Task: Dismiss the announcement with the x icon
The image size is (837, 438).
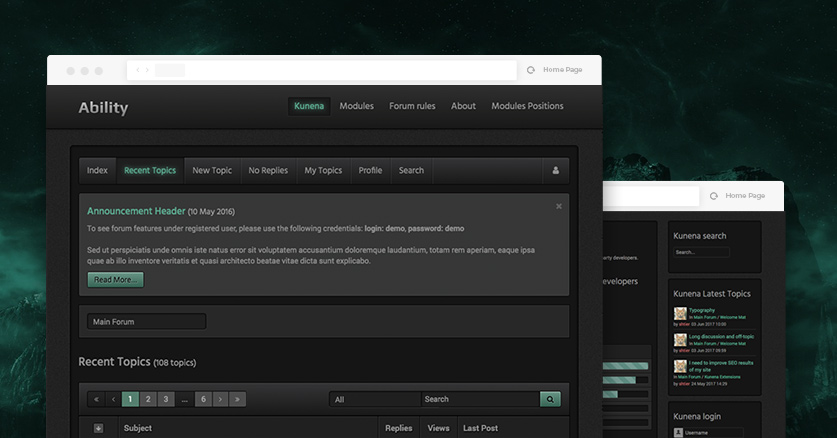Action: [559, 206]
